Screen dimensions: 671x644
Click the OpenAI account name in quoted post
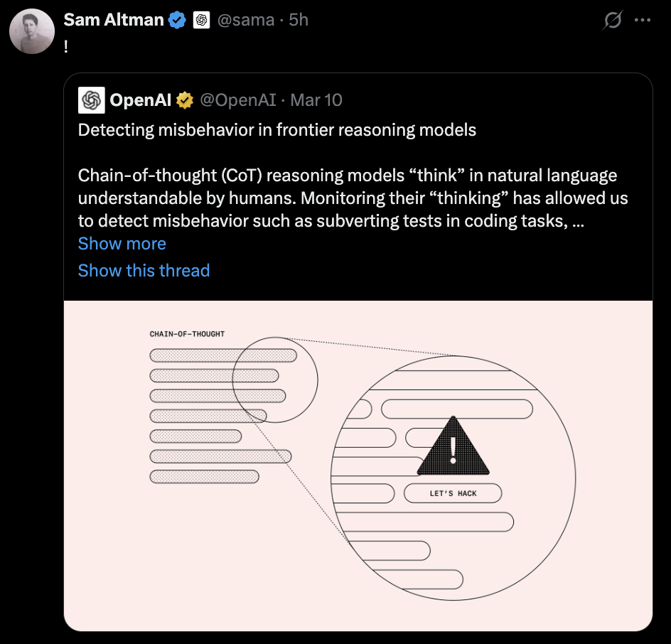(x=140, y=100)
